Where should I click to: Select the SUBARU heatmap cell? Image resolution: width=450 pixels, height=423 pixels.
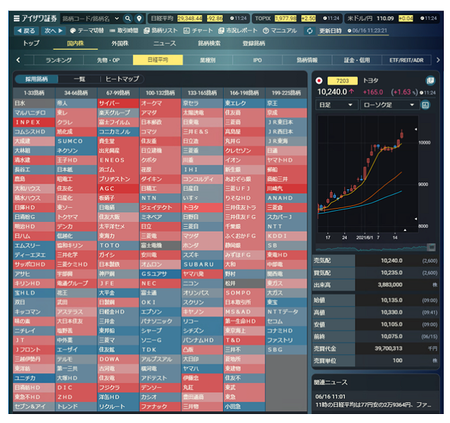tap(202, 265)
